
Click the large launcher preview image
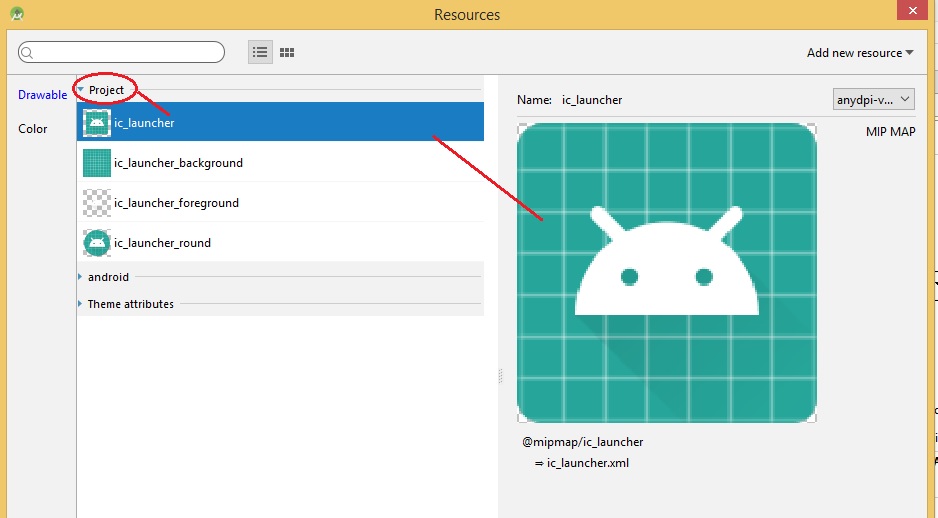point(666,272)
